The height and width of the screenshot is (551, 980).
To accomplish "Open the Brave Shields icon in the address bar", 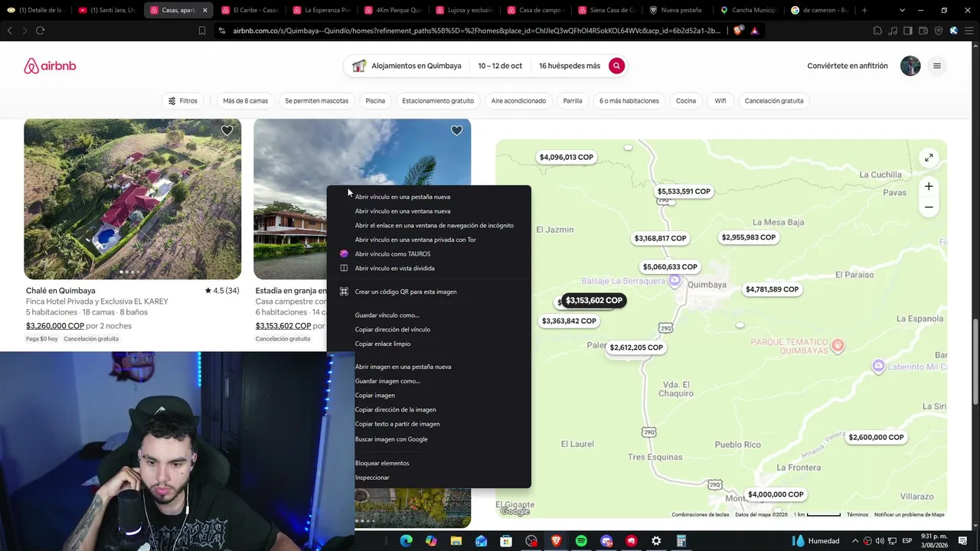I will click(x=738, y=31).
